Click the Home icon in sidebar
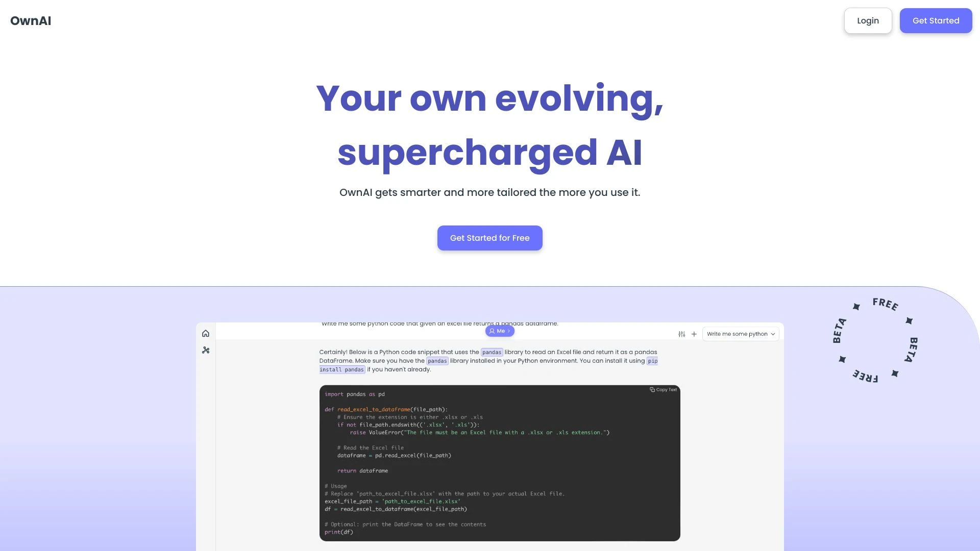Image resolution: width=980 pixels, height=551 pixels. tap(205, 333)
